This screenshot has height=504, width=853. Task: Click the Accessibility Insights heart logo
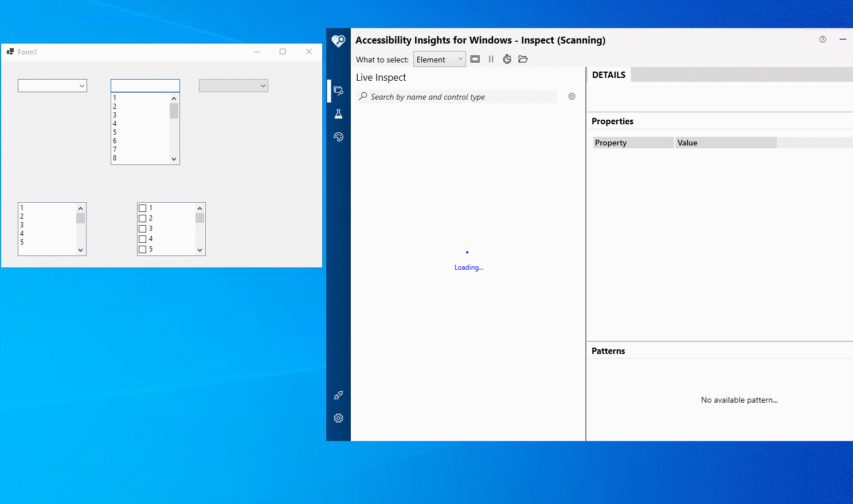point(338,41)
